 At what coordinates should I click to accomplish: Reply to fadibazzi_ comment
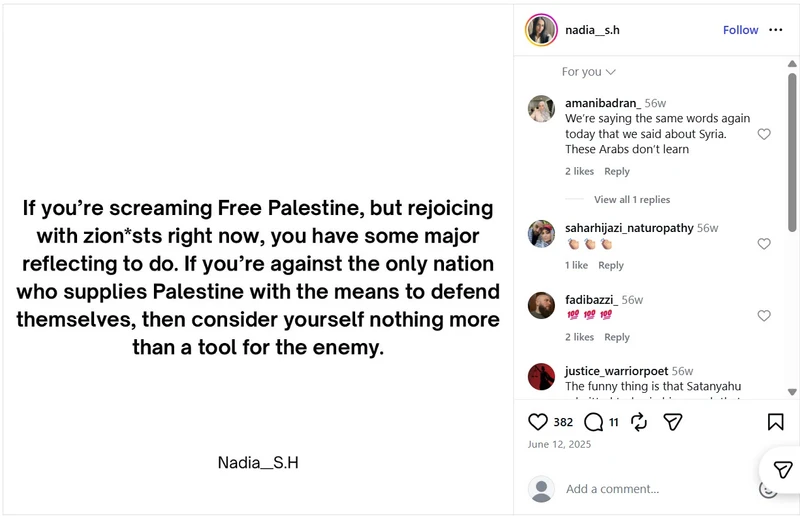(x=617, y=337)
